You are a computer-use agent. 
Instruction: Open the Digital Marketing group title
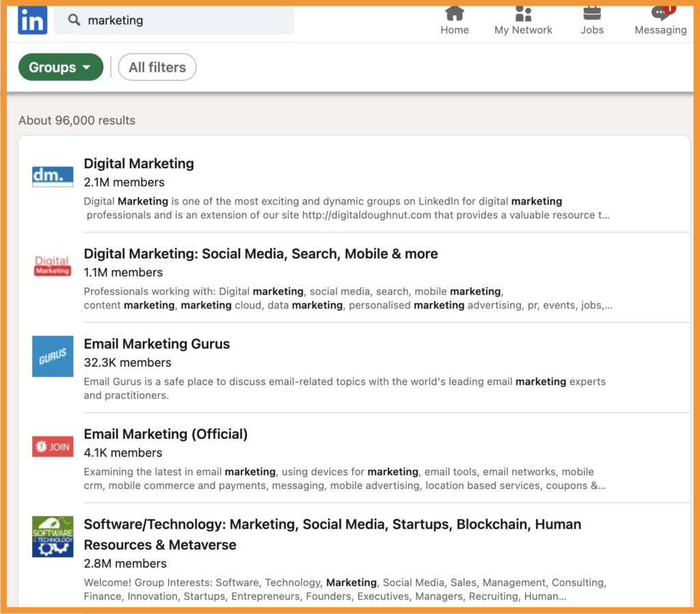click(139, 163)
